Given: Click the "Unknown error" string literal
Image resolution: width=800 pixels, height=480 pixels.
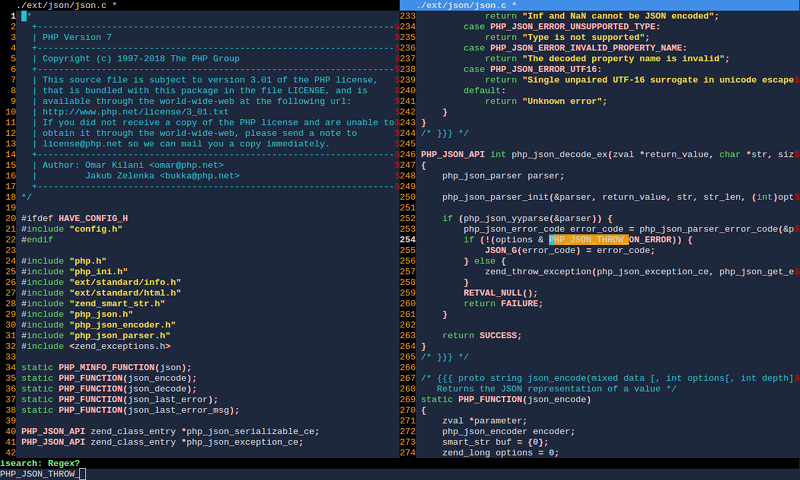Looking at the screenshot, I should [x=562, y=102].
